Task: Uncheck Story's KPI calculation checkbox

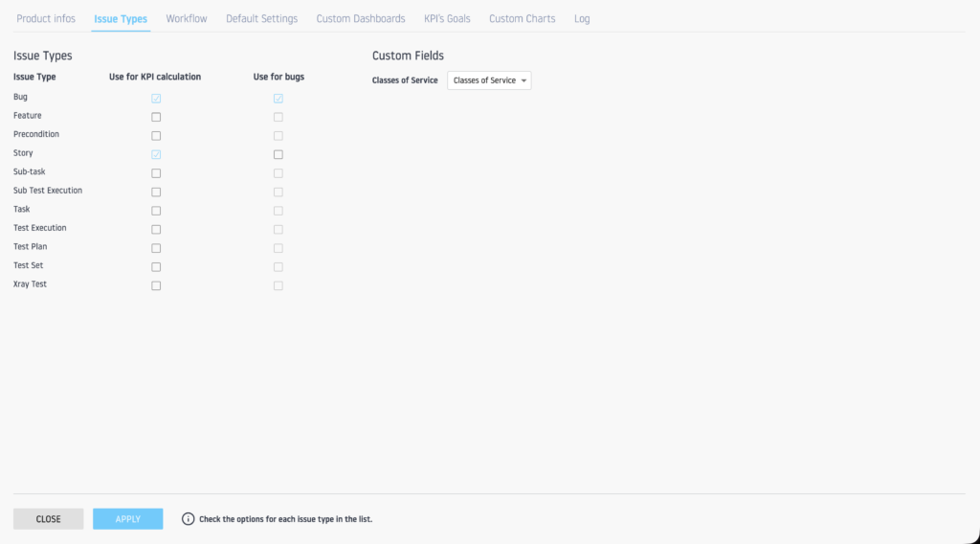Action: tap(156, 154)
